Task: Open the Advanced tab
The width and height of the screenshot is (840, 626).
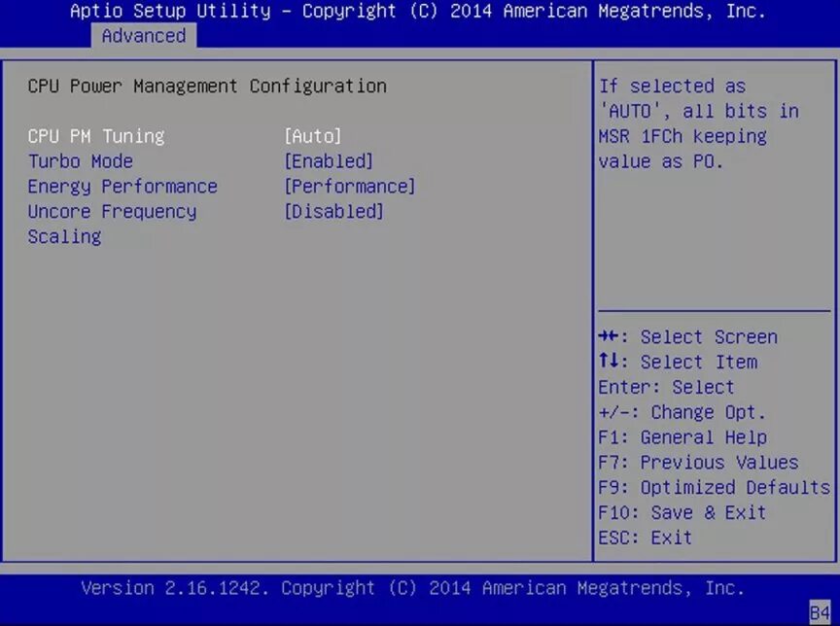Action: tap(144, 36)
